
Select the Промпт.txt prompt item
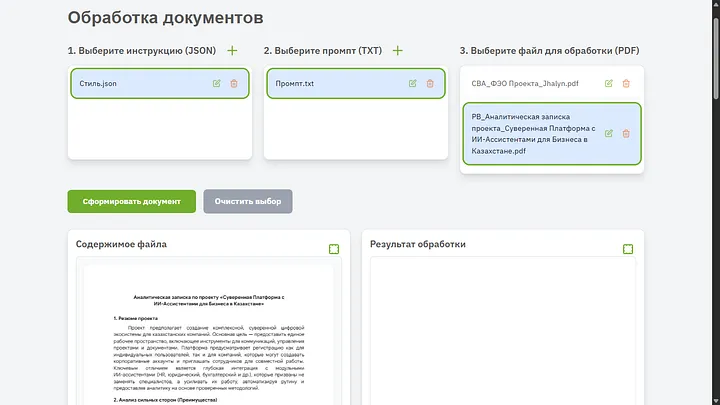pyautogui.click(x=330, y=84)
